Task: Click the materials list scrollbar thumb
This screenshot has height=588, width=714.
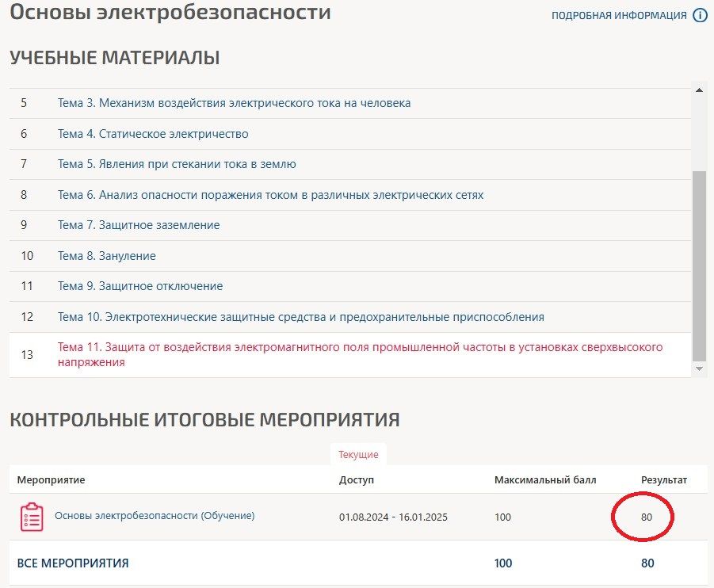Action: 699,266
